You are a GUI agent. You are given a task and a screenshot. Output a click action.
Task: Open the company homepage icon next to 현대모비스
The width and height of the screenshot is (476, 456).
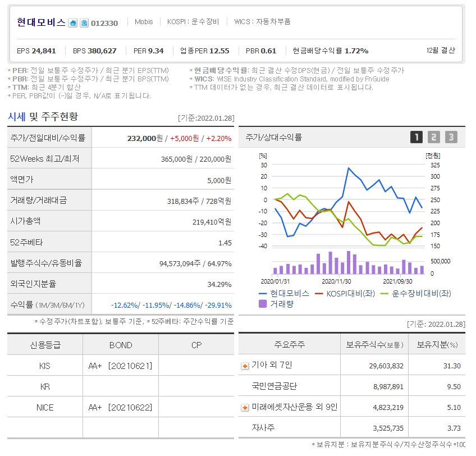(x=72, y=23)
